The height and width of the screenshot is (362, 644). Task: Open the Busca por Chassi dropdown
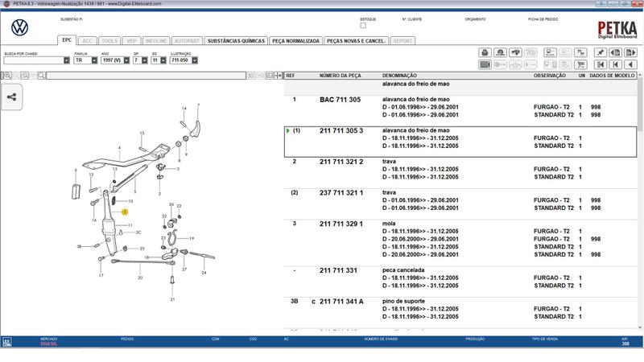67,60
